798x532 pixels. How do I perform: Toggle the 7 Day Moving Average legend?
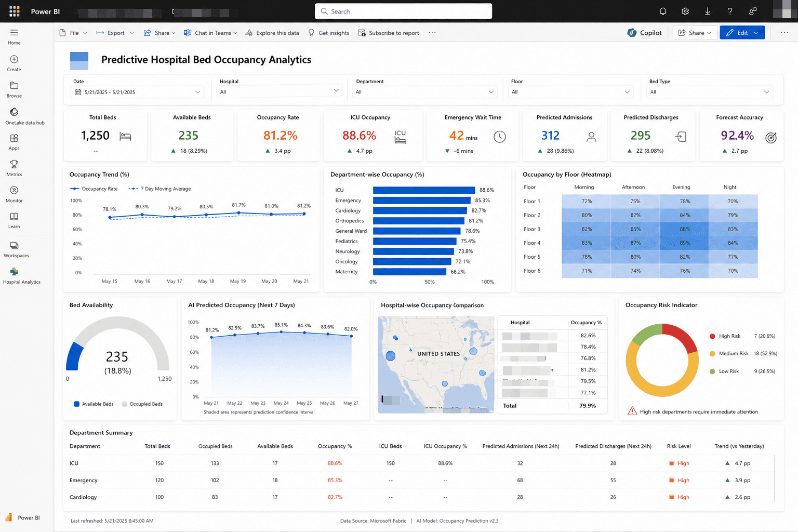(x=160, y=189)
